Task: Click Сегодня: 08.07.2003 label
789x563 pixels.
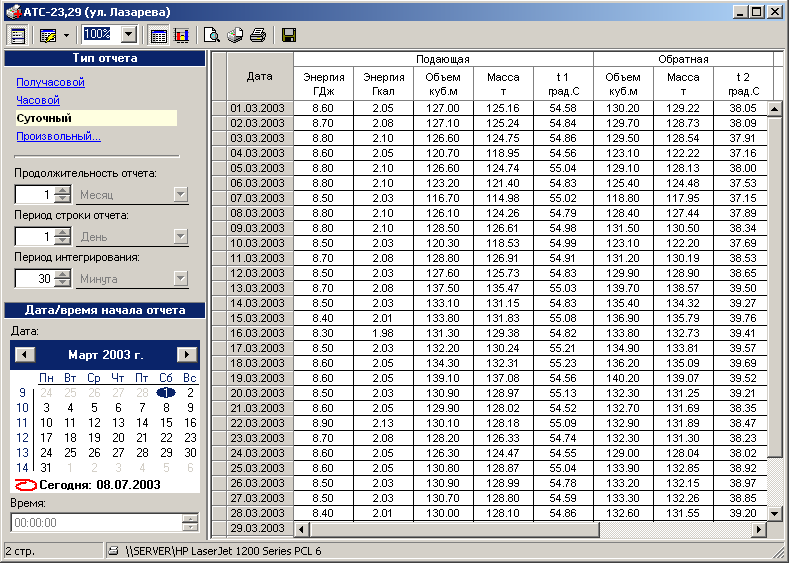Action: pyautogui.click(x=100, y=485)
